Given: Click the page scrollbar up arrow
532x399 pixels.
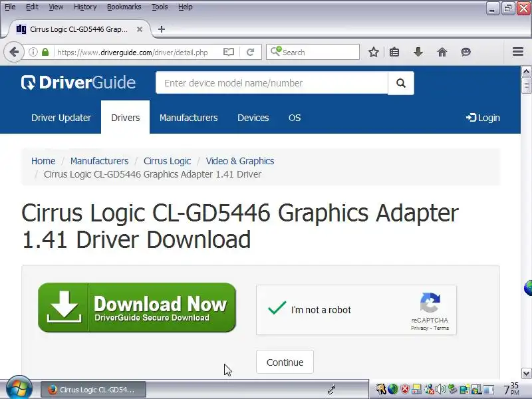Looking at the screenshot, I should 526,72.
